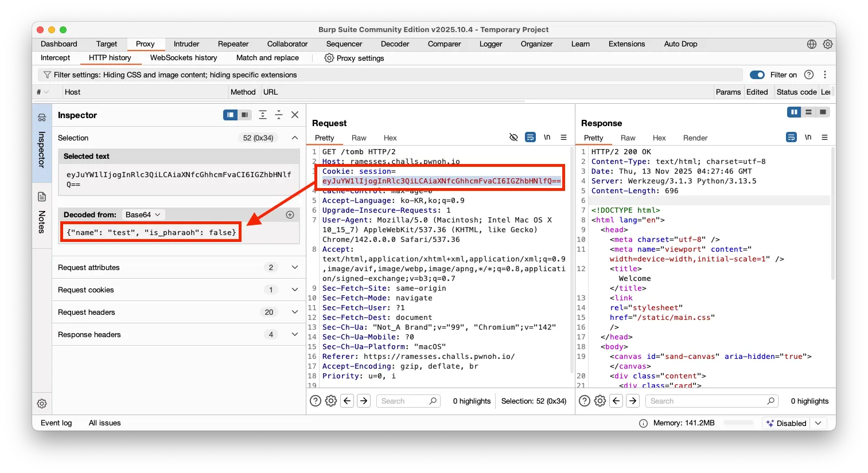The height and width of the screenshot is (473, 868).
Task: Click the globe icon in top bar
Action: (x=812, y=44)
